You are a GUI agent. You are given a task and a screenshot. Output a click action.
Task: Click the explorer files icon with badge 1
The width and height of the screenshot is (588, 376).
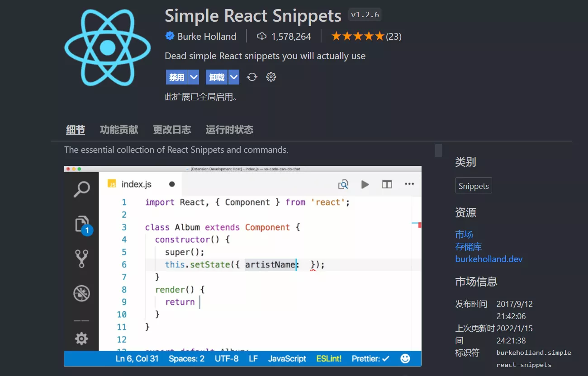click(83, 225)
